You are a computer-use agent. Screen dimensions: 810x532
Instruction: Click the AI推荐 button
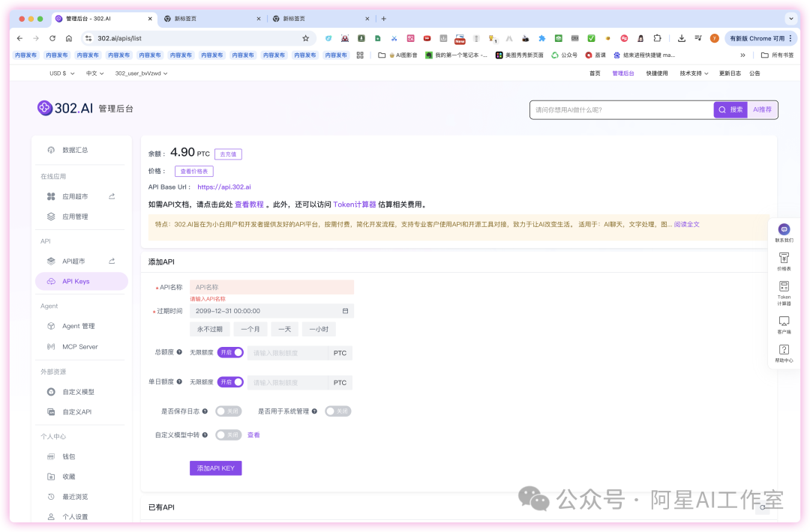click(x=762, y=110)
